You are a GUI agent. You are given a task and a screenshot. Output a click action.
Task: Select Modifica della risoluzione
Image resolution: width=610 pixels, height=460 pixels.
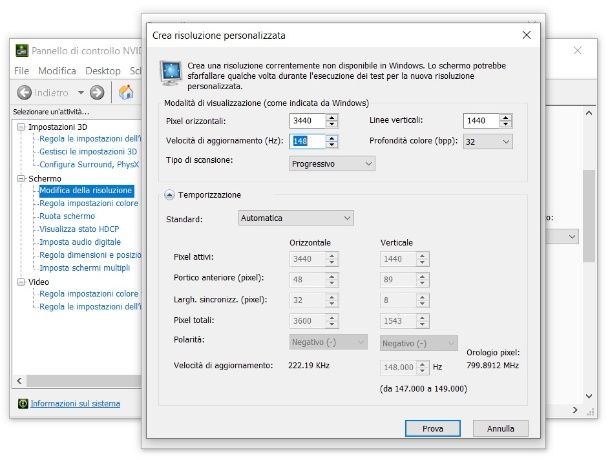86,190
